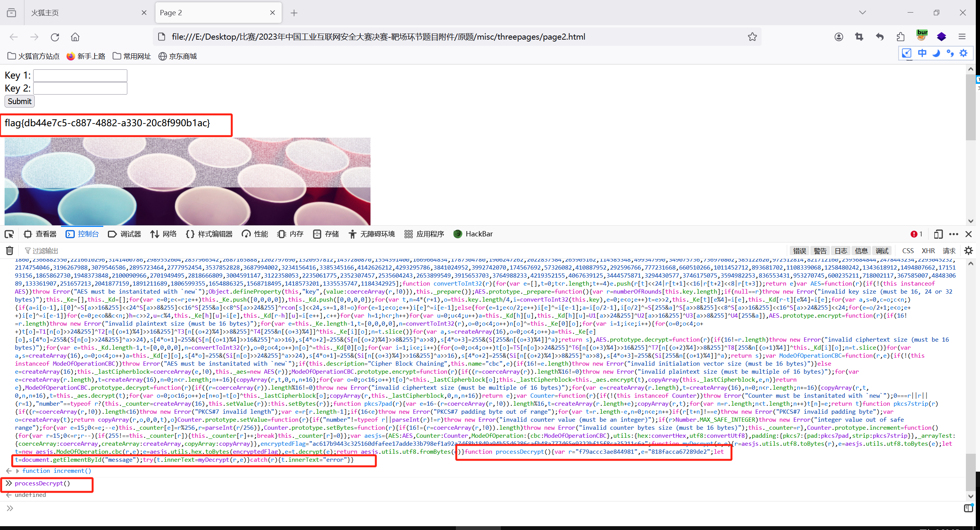Open the list all tabs dropdown
980x530 pixels.
(863, 13)
